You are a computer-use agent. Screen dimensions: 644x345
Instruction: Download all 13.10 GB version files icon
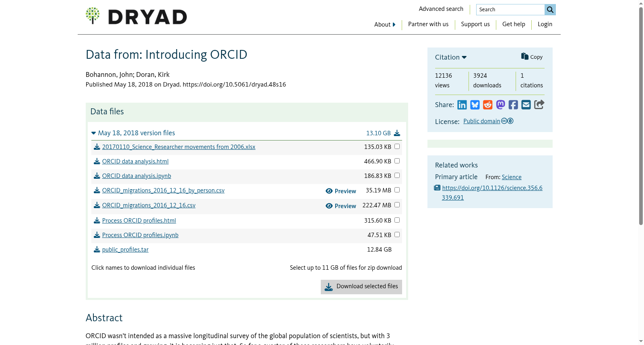[x=397, y=133]
